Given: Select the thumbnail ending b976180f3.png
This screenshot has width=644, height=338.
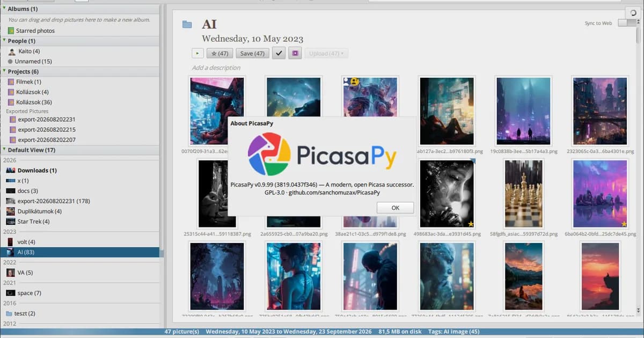Looking at the screenshot, I should [x=447, y=111].
